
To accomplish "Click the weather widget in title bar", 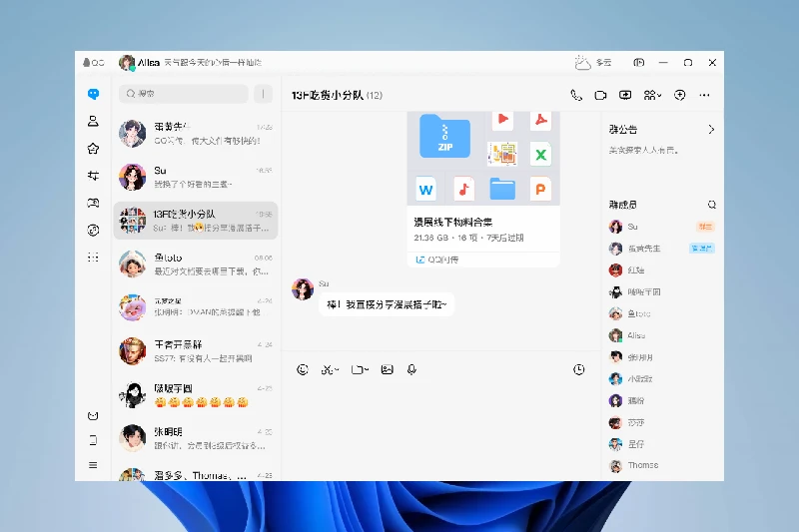I will click(593, 63).
